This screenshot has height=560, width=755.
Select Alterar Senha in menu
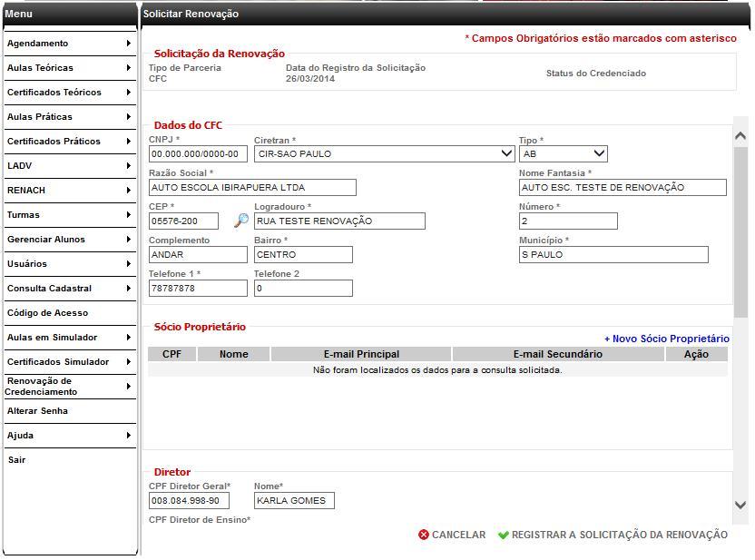click(x=70, y=411)
